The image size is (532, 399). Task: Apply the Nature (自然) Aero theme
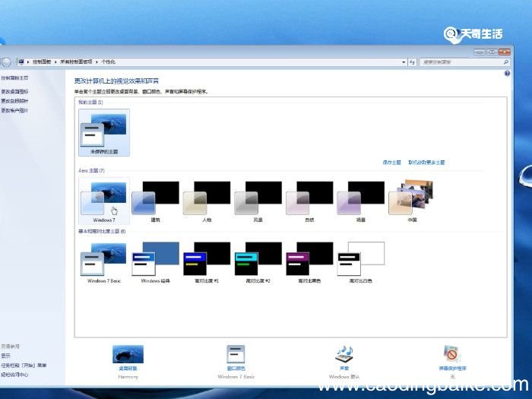click(309, 201)
